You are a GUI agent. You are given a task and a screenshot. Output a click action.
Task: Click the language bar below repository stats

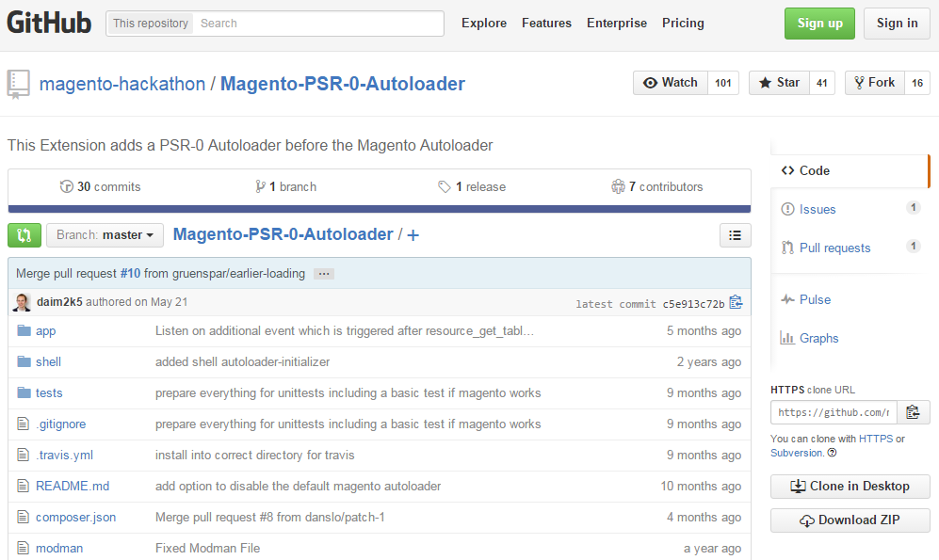point(379,209)
